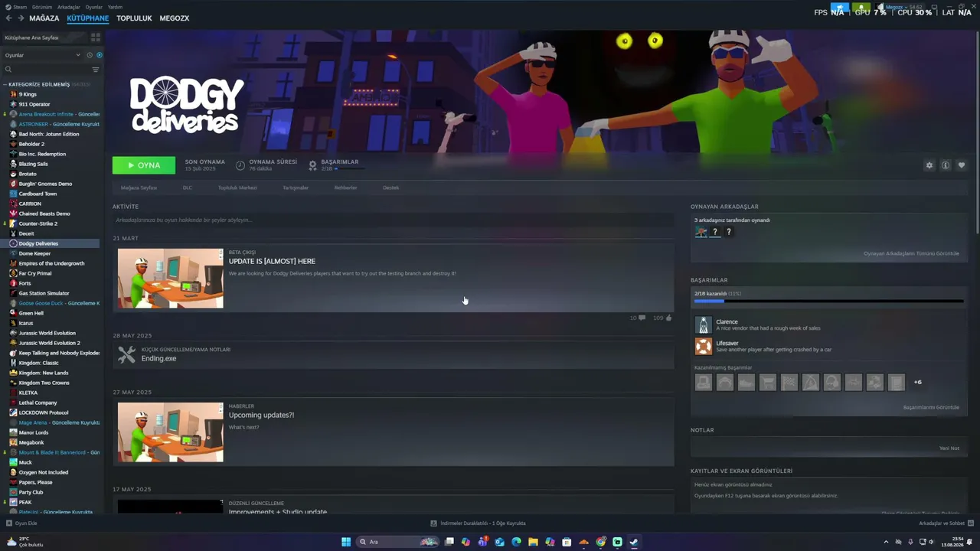The height and width of the screenshot is (551, 980).
Task: Go back with the left arrow
Action: tap(8, 18)
